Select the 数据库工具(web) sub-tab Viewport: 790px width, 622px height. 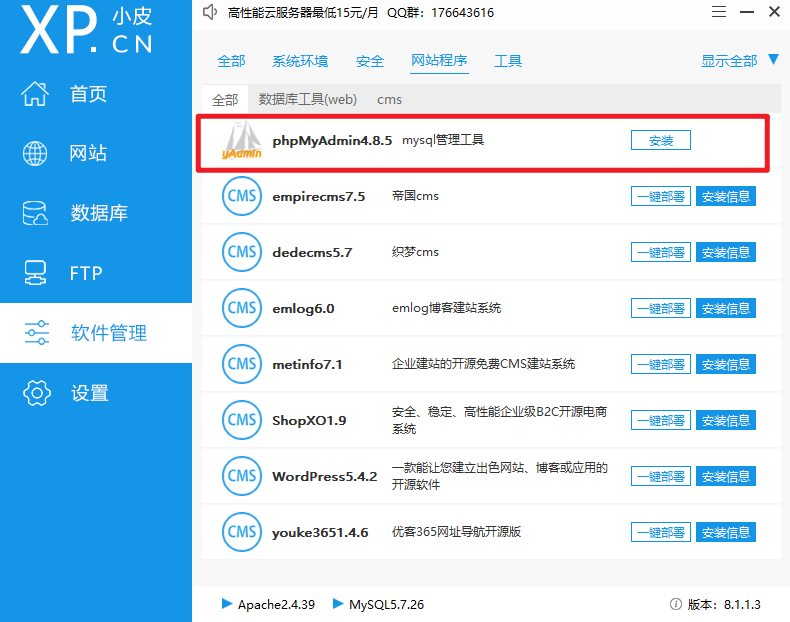coord(308,99)
